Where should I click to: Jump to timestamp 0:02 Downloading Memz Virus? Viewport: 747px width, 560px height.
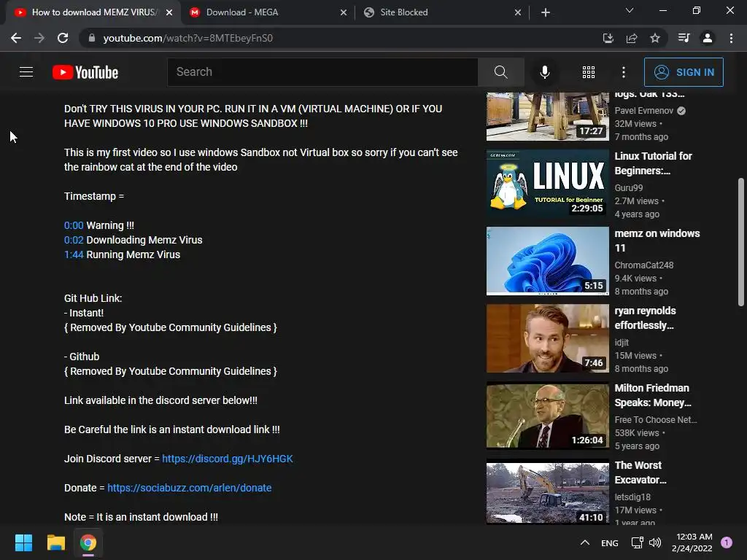click(74, 240)
